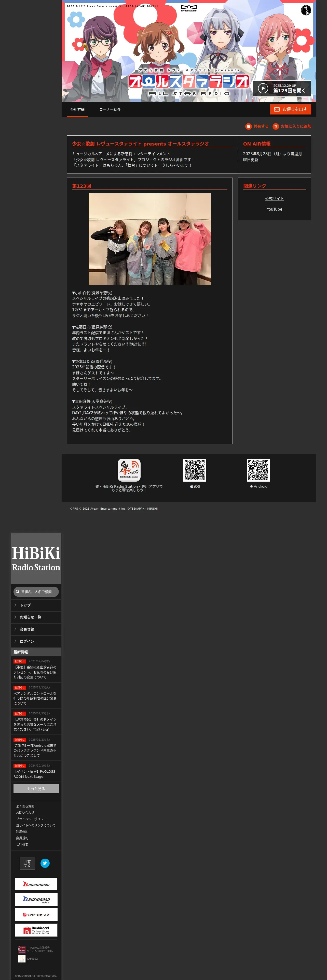Click the arrow beside トップ
This screenshot has height=980, width=327.
(15, 605)
